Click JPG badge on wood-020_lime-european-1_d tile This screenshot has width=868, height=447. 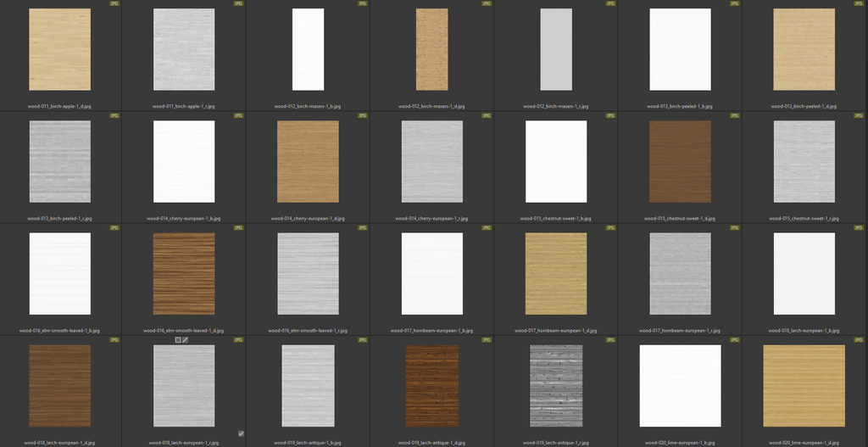pos(857,339)
